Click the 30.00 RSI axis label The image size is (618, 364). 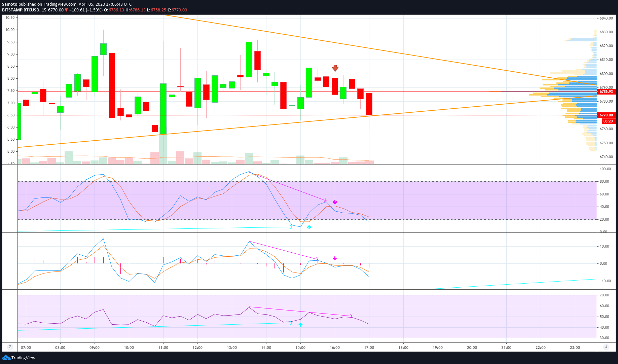click(x=605, y=338)
